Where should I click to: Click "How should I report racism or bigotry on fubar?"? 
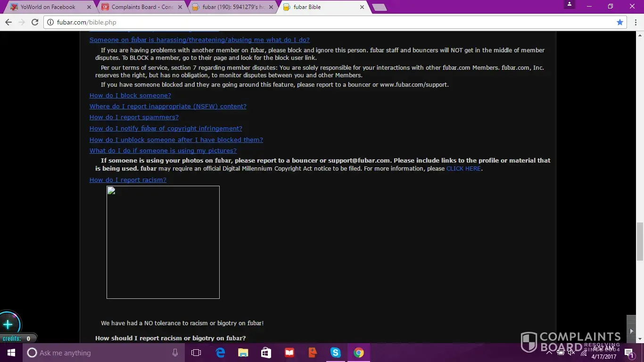pyautogui.click(x=170, y=338)
